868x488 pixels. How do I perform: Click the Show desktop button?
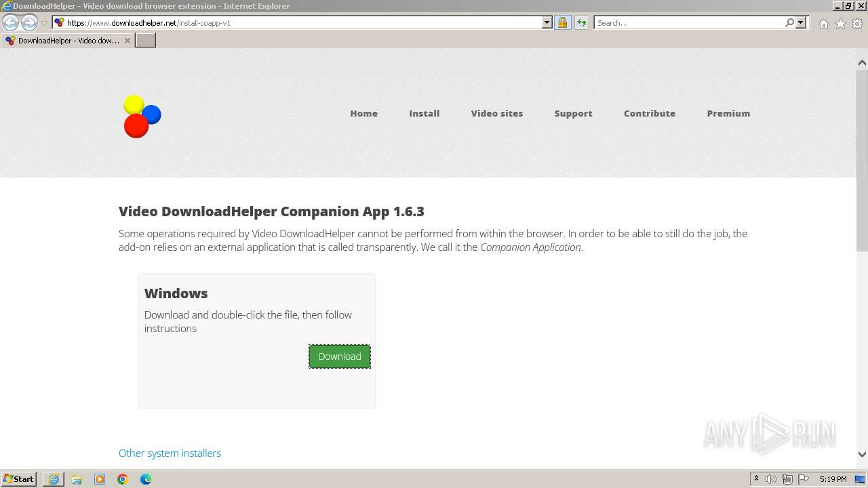pos(861,479)
